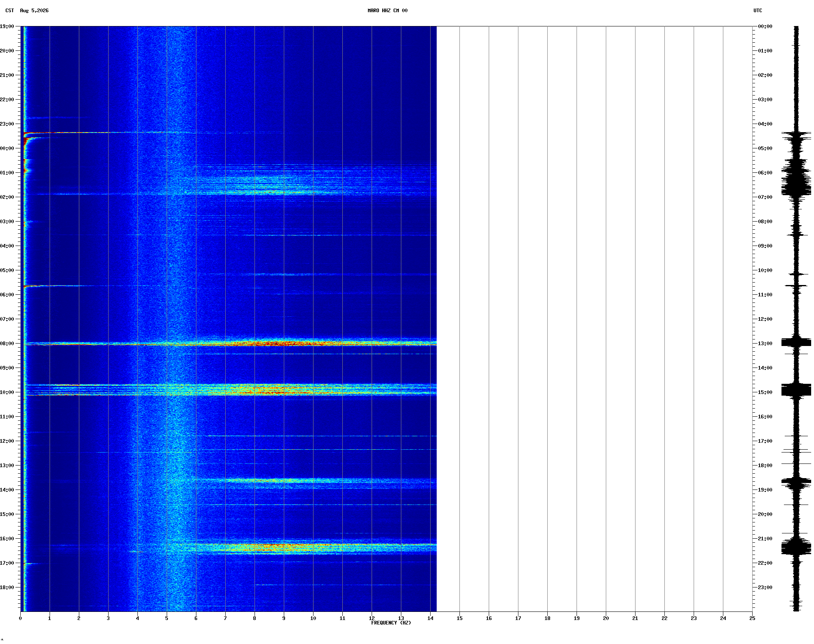Select the 15:00 UTC time marker
Screen dimensions: 814x644
[x=765, y=392]
